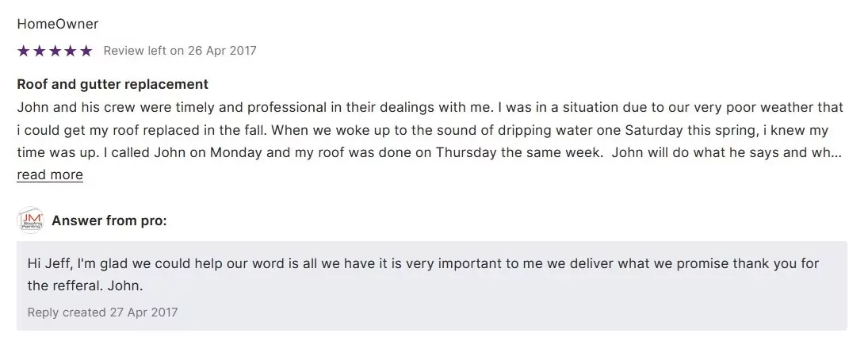Image resolution: width=868 pixels, height=345 pixels.
Task: Click the first purple rating star
Action: pyautogui.click(x=23, y=51)
